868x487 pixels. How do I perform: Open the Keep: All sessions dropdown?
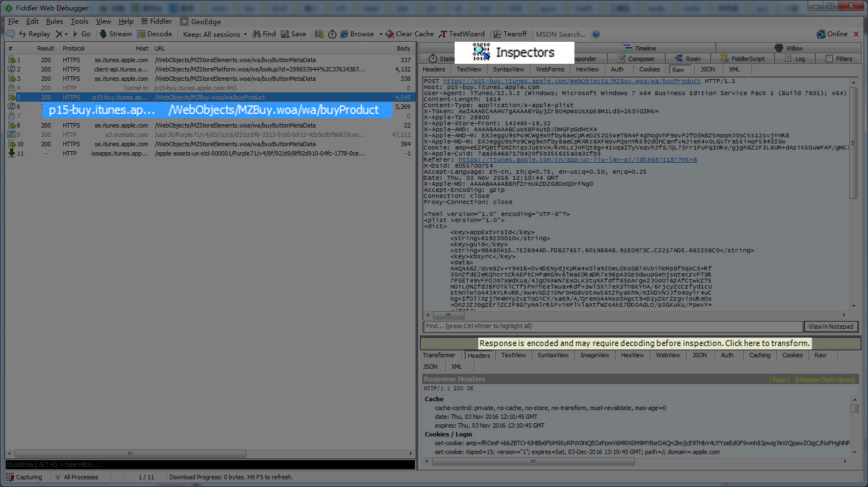point(215,34)
